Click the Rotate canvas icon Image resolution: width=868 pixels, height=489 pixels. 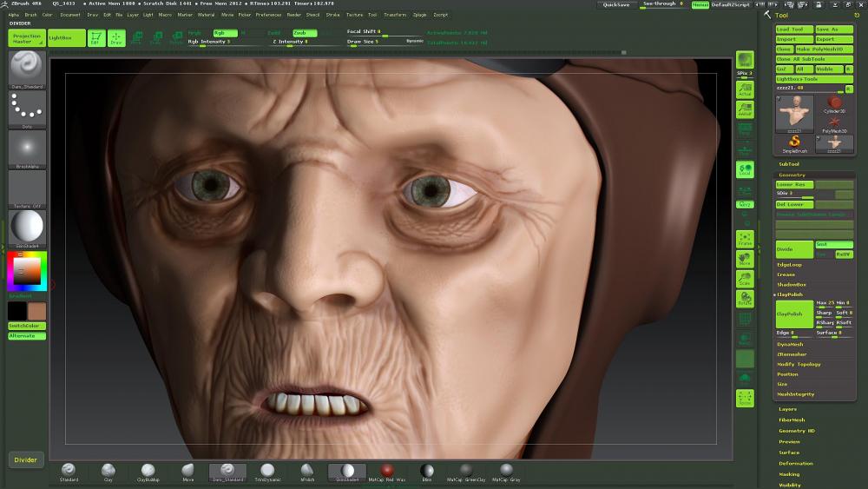(745, 299)
